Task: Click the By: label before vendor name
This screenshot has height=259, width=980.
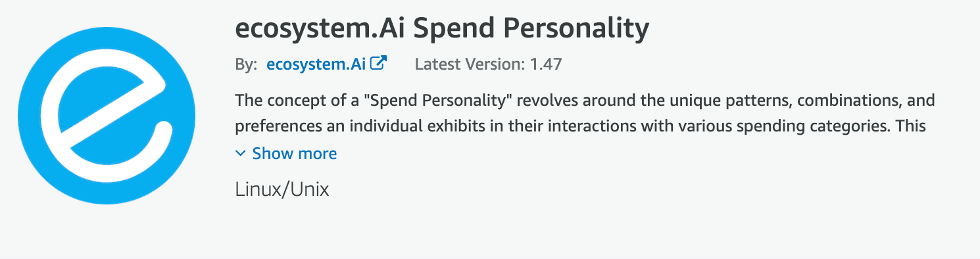Action: pos(246,64)
